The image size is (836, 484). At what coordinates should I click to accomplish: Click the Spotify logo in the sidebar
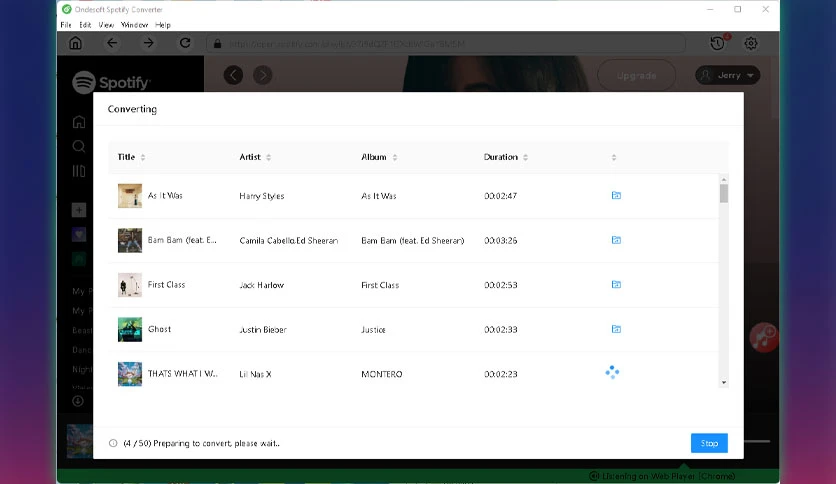[111, 83]
